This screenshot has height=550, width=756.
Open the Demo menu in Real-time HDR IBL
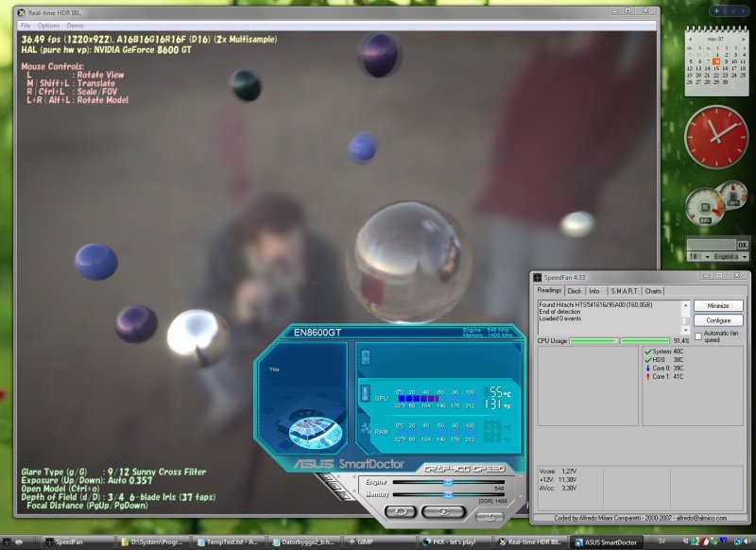click(76, 26)
